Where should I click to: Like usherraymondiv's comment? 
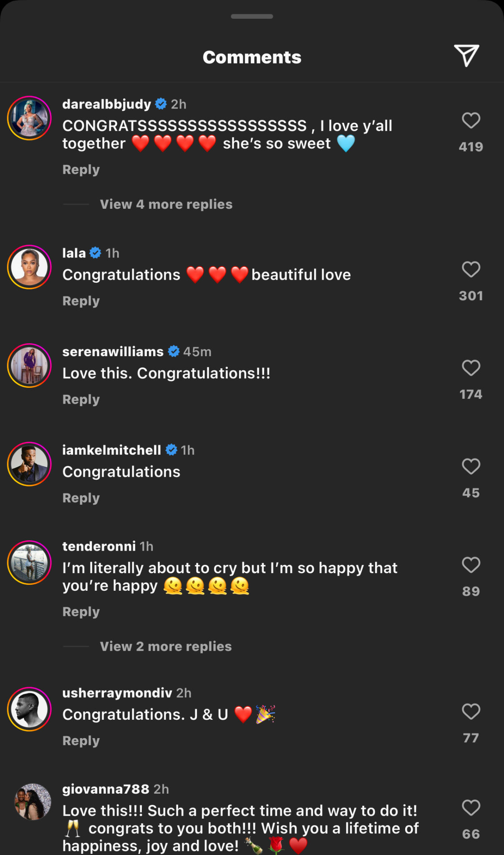[x=471, y=711]
